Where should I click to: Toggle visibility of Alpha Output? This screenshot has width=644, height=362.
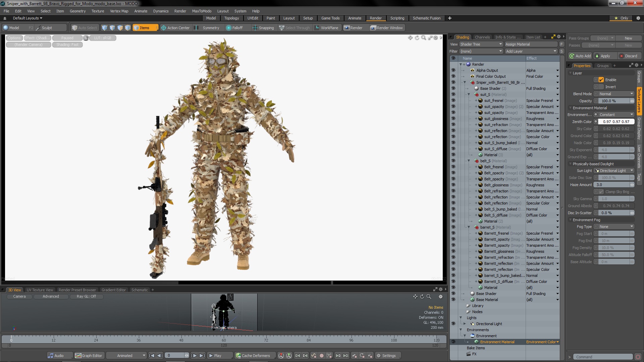(x=453, y=70)
